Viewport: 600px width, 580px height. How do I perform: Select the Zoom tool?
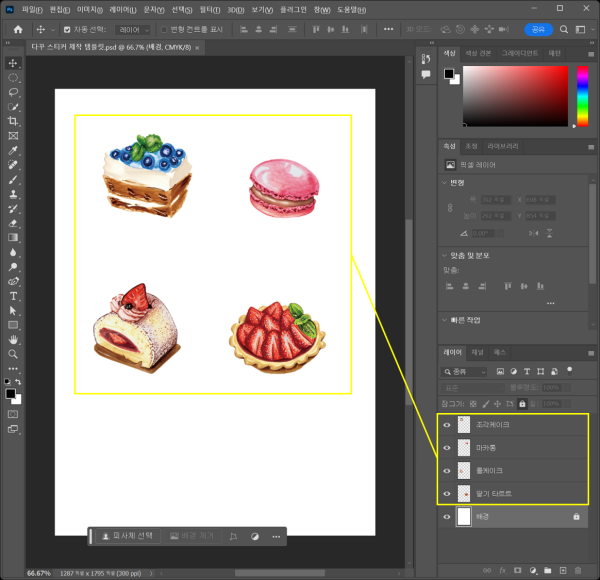pyautogui.click(x=13, y=354)
